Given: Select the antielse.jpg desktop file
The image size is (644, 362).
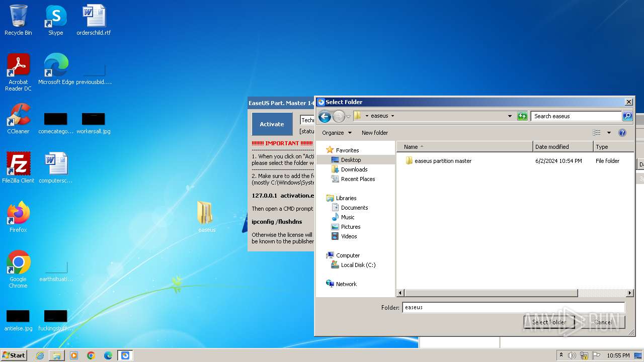Looking at the screenshot, I should click(18, 321).
